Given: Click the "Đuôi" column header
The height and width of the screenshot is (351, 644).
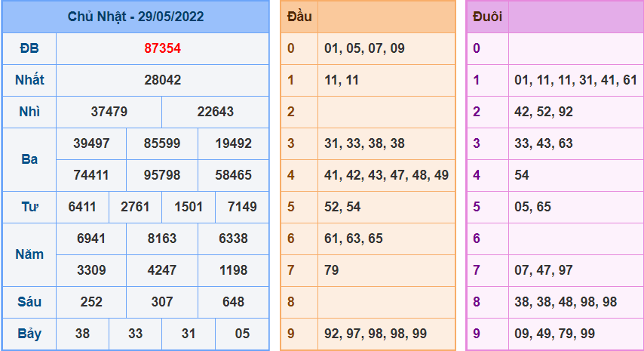Looking at the screenshot, I should point(487,17).
